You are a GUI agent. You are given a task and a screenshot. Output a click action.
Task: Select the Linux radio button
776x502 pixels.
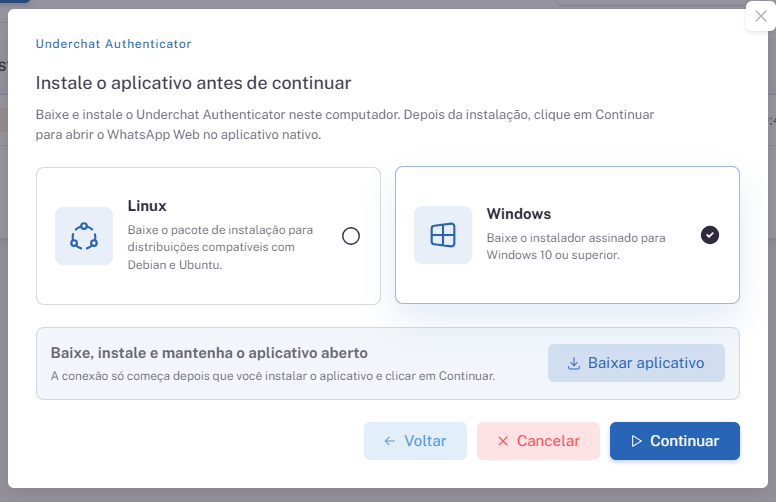click(x=351, y=236)
